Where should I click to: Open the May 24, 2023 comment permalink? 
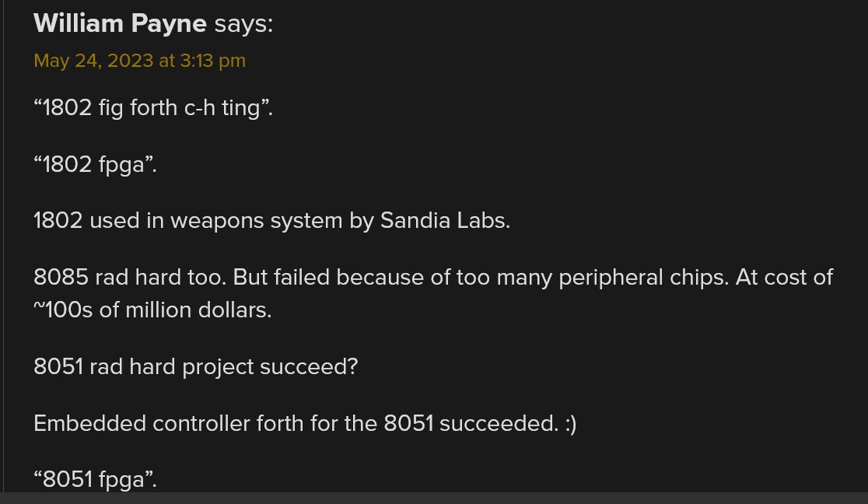(x=139, y=61)
